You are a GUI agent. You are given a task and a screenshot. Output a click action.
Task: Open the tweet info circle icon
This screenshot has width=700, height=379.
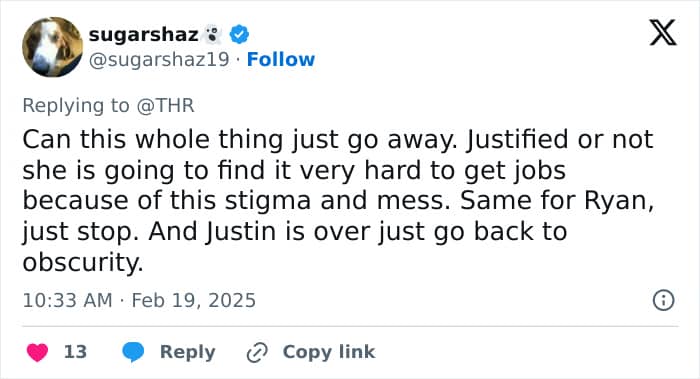click(x=663, y=300)
